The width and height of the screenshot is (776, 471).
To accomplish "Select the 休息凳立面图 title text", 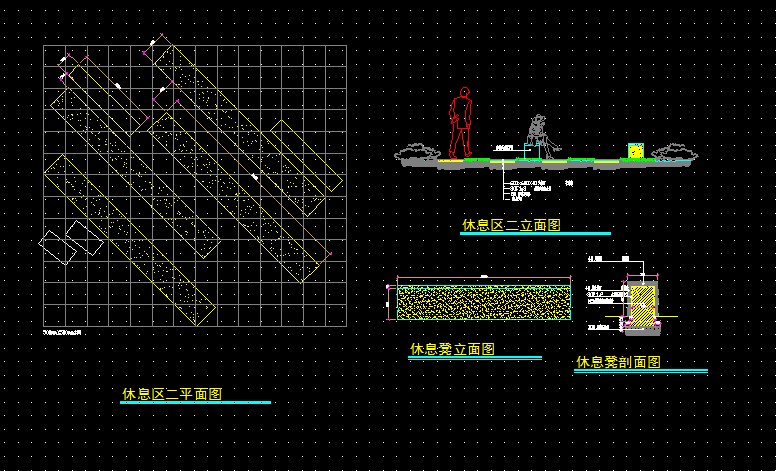I will 452,349.
